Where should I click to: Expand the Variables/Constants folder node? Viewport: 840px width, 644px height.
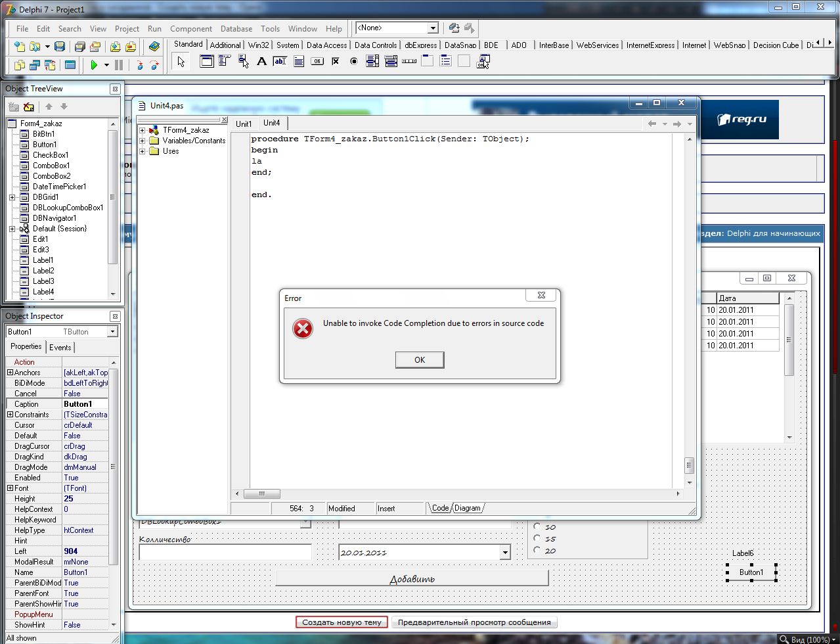(142, 141)
